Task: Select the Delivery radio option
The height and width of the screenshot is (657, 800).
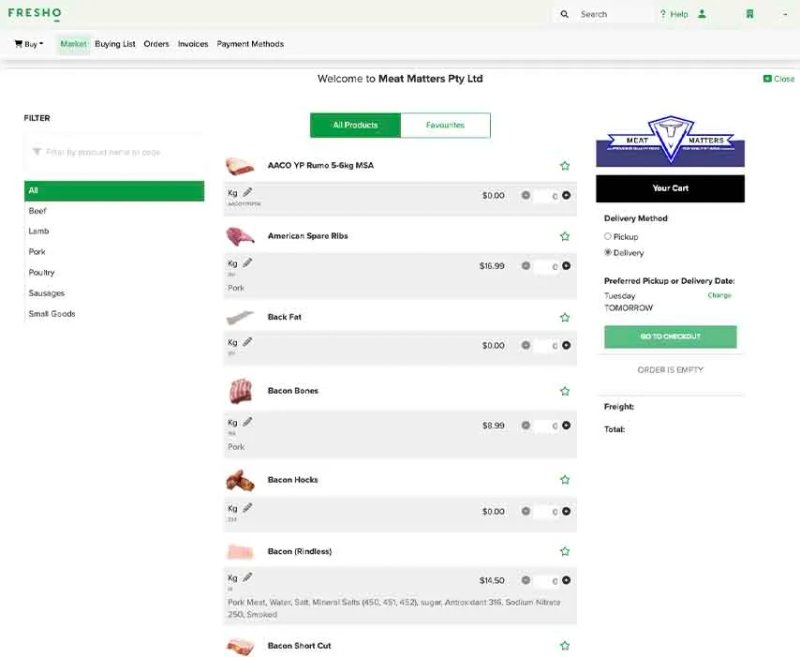Action: point(608,252)
